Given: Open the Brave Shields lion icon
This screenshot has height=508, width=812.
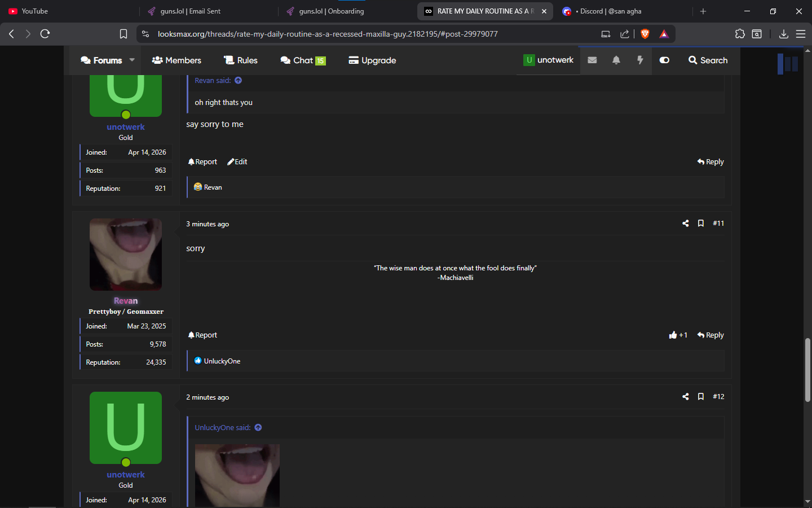Looking at the screenshot, I should click(645, 34).
